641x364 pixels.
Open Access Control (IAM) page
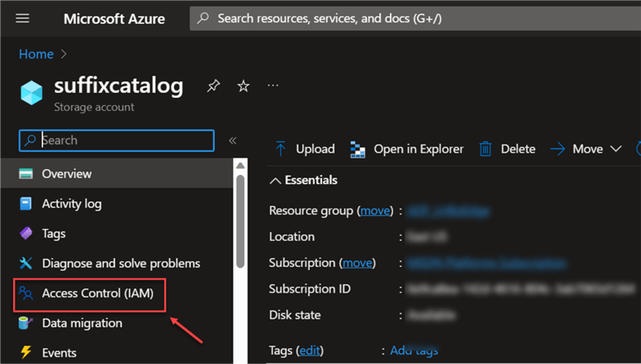97,293
